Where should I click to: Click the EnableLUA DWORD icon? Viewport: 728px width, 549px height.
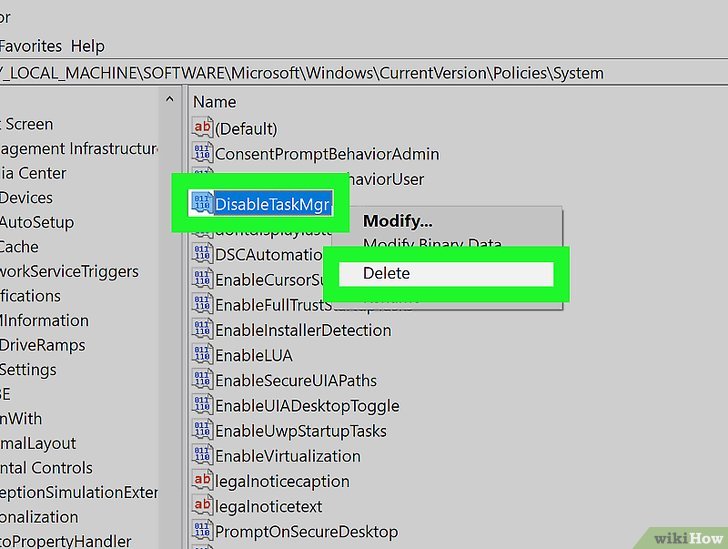click(x=202, y=354)
